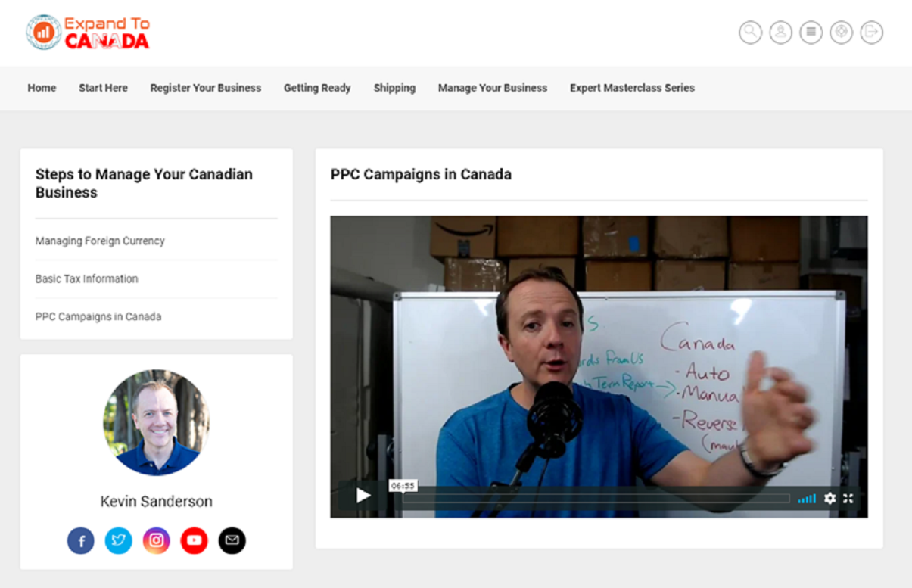Open video settings gear

click(x=830, y=498)
